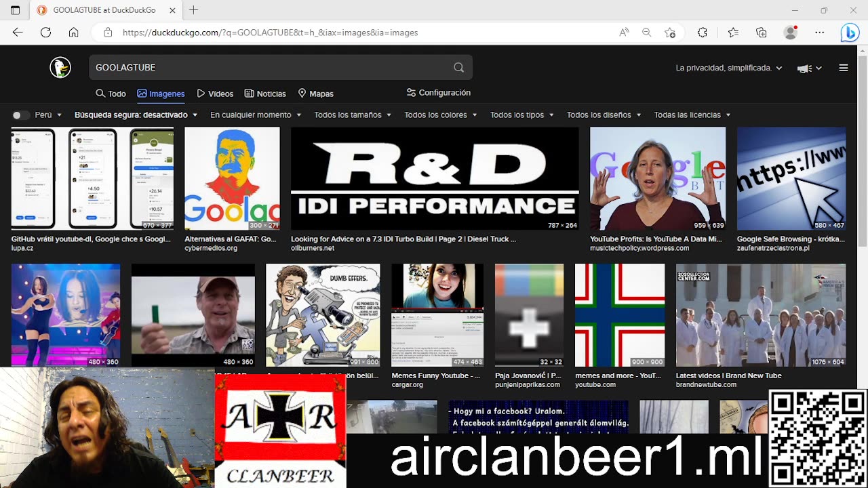Open the DuckDuckGo hamburger menu
Viewport: 868px width, 488px height.
(x=844, y=68)
